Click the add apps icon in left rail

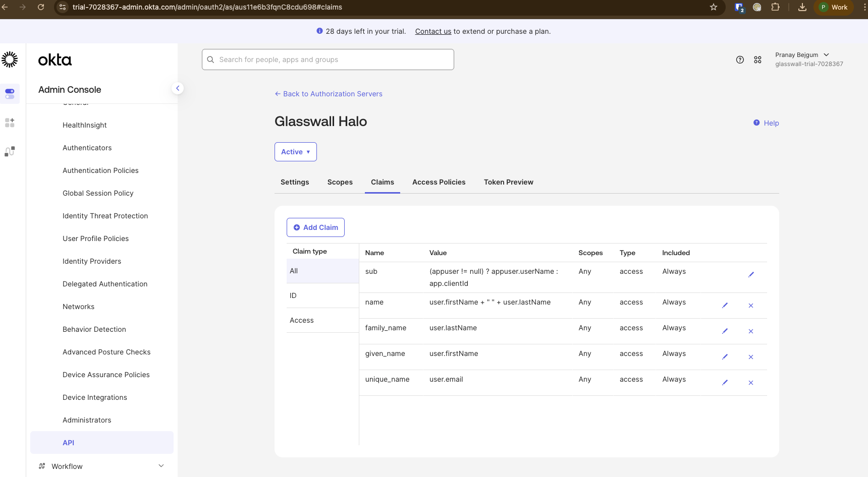coord(10,123)
